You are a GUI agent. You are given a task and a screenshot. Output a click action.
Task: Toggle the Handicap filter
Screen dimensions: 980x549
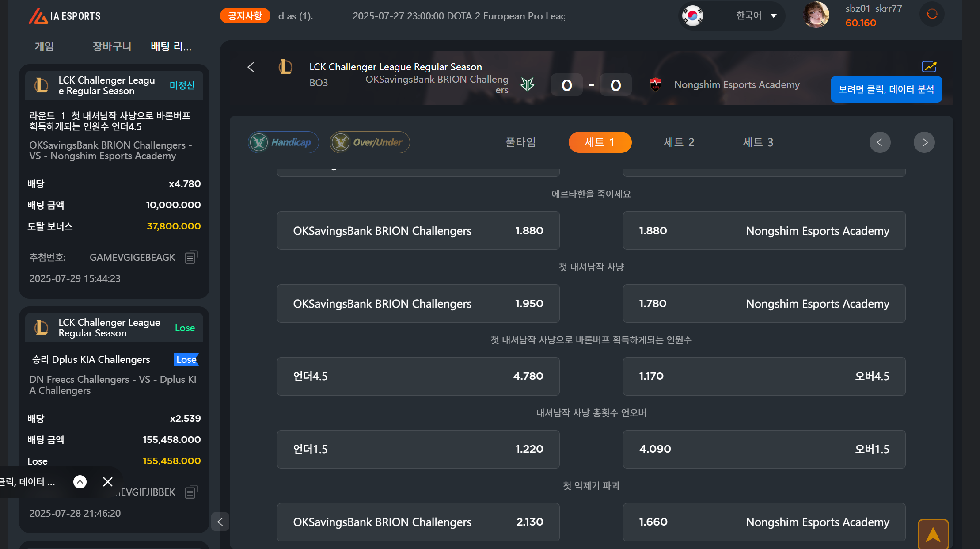(283, 142)
